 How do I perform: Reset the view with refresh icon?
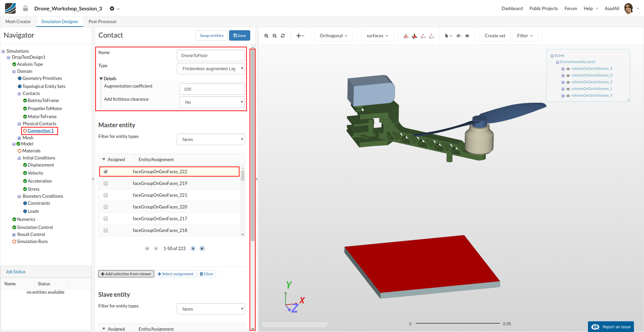point(283,36)
